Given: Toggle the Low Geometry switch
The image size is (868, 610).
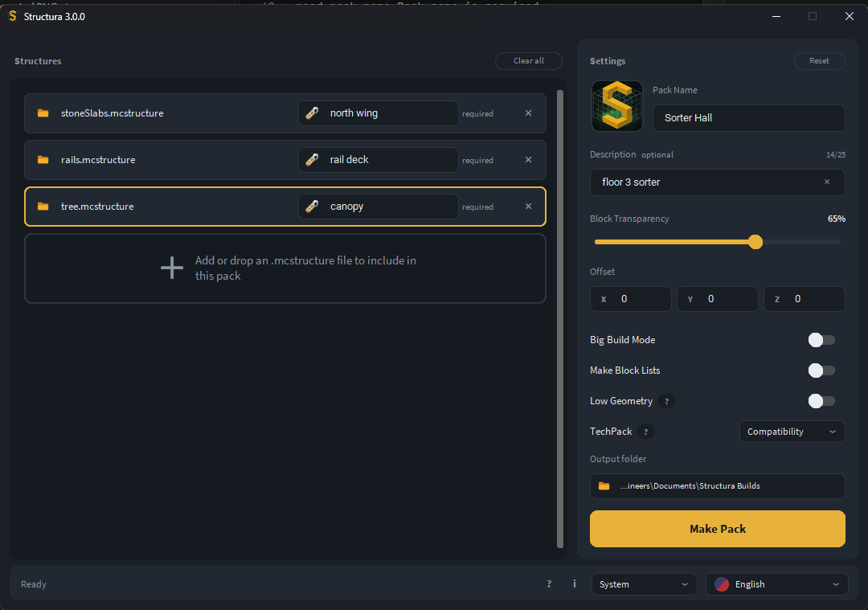Looking at the screenshot, I should click(x=821, y=401).
